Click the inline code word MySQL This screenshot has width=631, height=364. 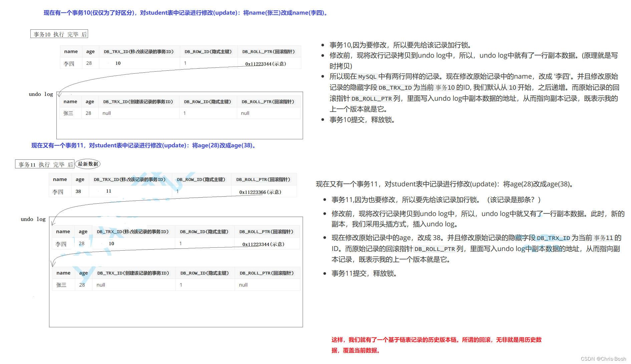[x=367, y=77]
